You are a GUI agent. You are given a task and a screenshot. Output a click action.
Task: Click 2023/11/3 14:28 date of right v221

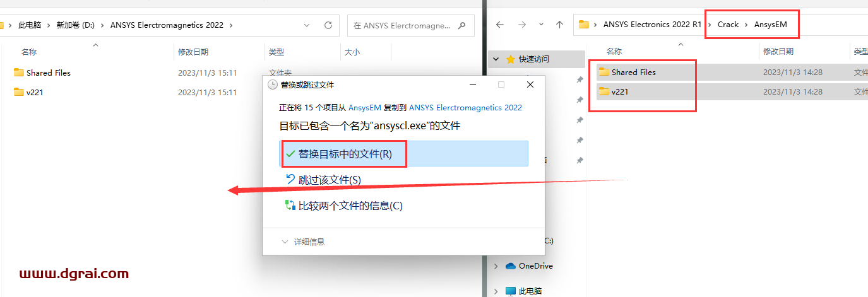click(x=792, y=92)
